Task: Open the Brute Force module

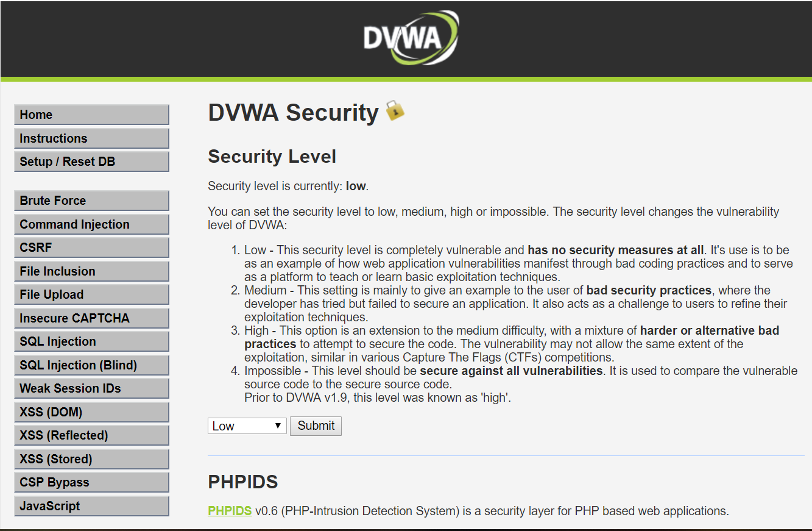Action: 91,200
